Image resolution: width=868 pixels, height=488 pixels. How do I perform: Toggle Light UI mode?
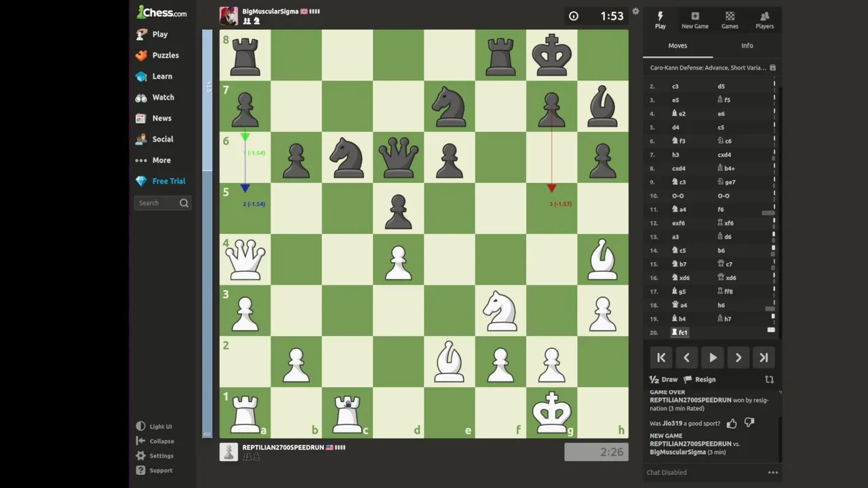[154, 426]
